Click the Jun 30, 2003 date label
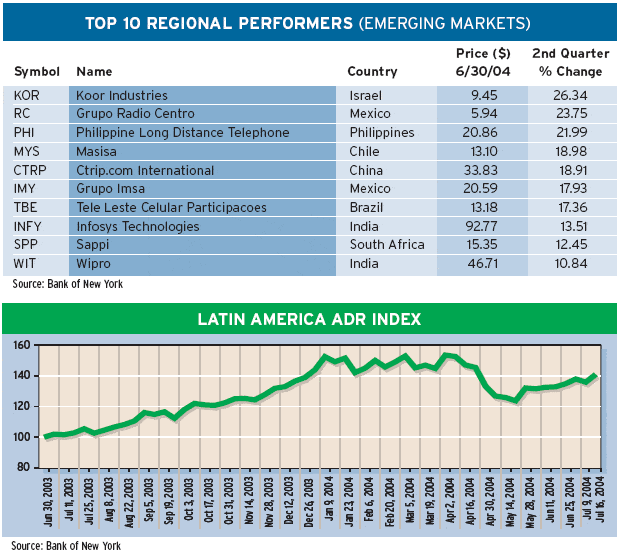Image resolution: width=621 pixels, height=557 pixels. pyautogui.click(x=49, y=502)
